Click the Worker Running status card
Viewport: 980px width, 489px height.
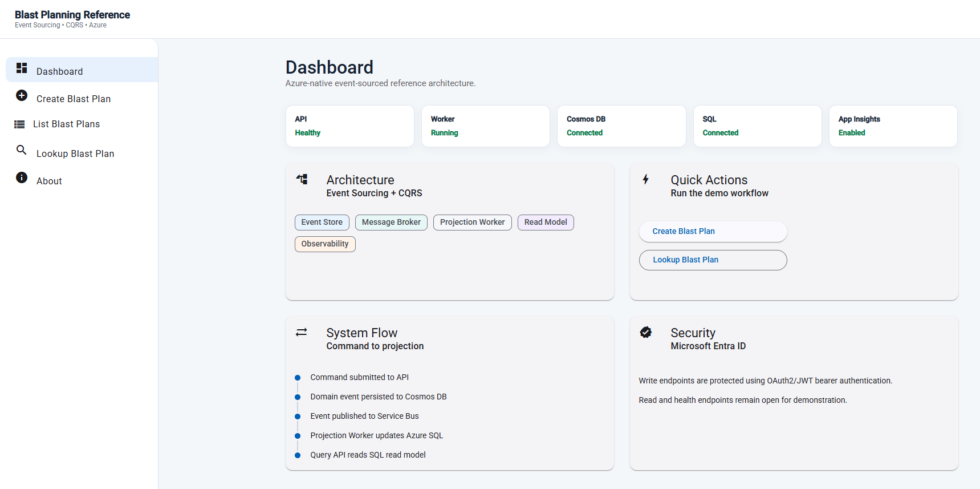click(x=486, y=126)
